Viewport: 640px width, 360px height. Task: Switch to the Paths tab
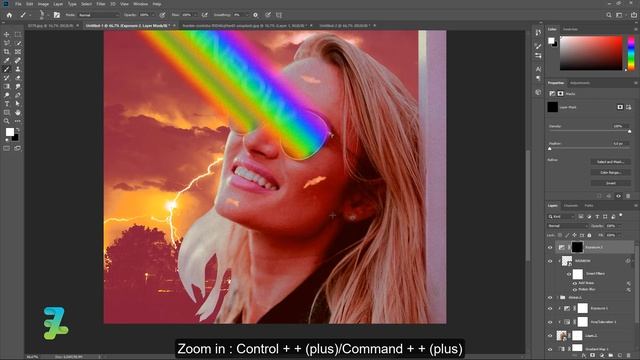pyautogui.click(x=589, y=206)
